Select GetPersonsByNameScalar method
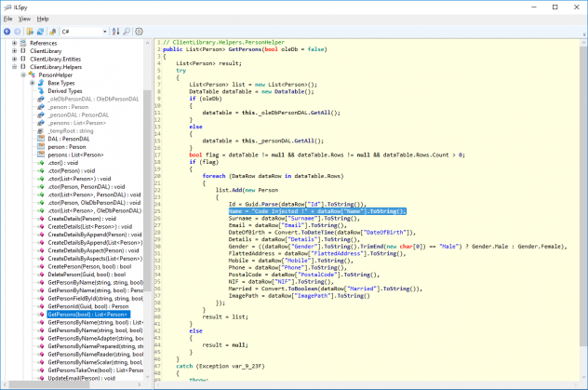588x390 pixels. (95, 362)
